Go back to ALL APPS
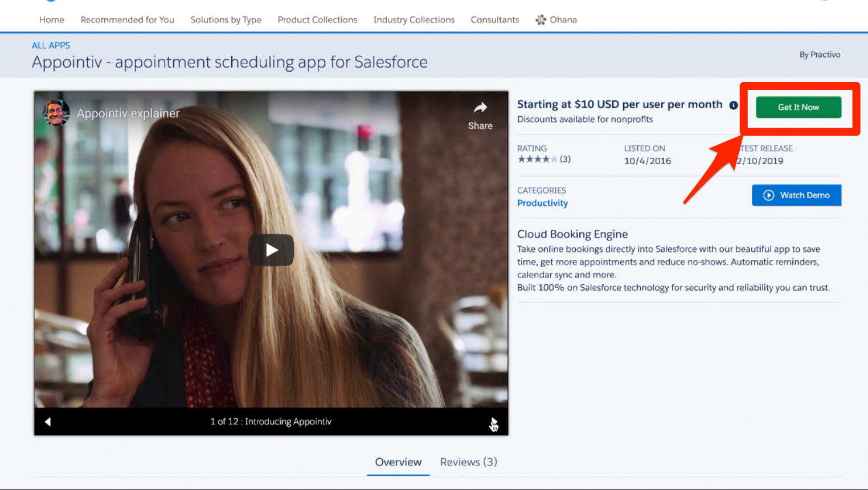The image size is (868, 490). 51,46
